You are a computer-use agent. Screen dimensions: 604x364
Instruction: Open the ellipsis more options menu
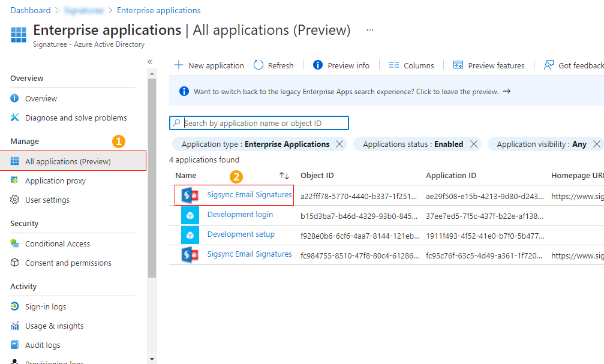coord(370,30)
